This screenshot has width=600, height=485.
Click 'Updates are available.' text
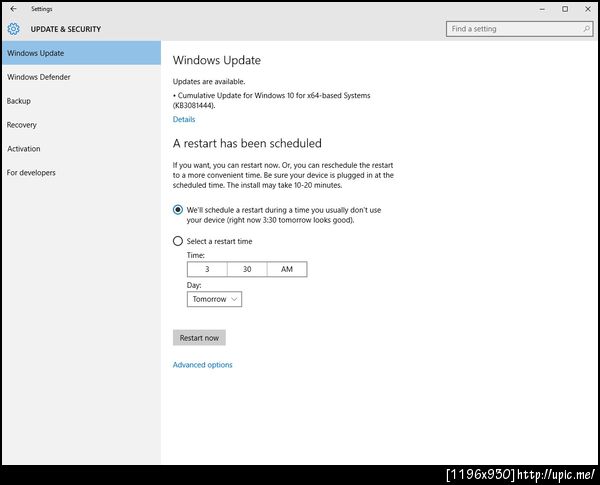pyautogui.click(x=209, y=82)
